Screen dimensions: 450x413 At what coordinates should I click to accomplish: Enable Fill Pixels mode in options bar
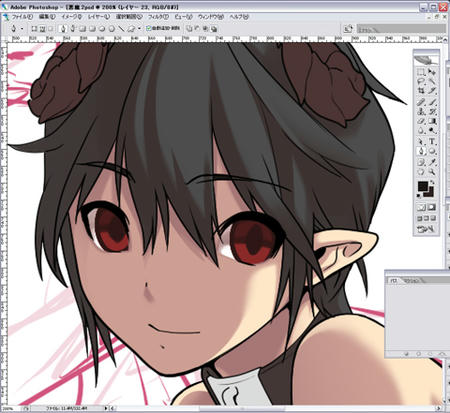click(x=51, y=29)
